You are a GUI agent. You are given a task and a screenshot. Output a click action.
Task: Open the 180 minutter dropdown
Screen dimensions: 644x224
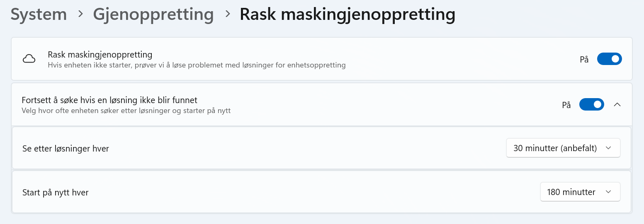pos(580,192)
